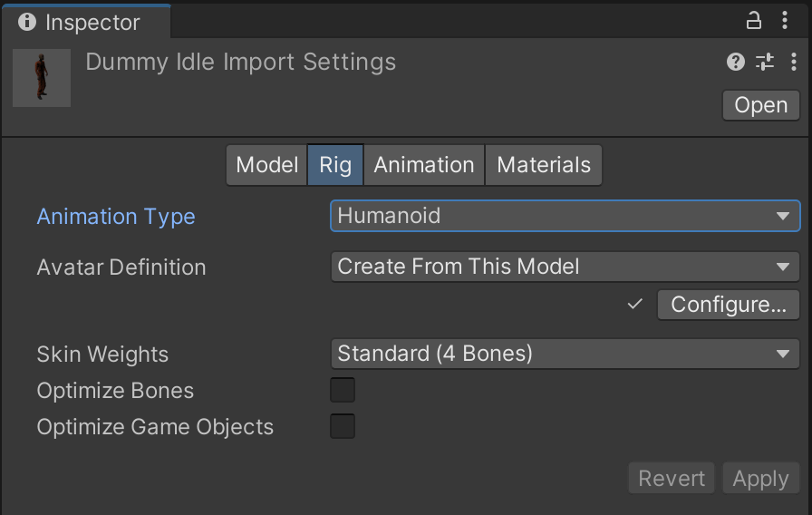Screen dimensions: 812x515
Task: Click the Configure... avatar button
Action: tap(728, 305)
